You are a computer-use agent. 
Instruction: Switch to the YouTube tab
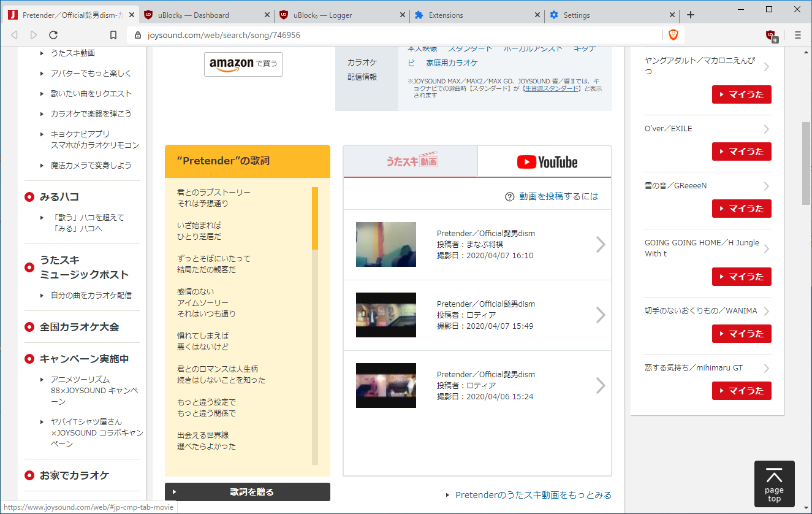pyautogui.click(x=544, y=162)
